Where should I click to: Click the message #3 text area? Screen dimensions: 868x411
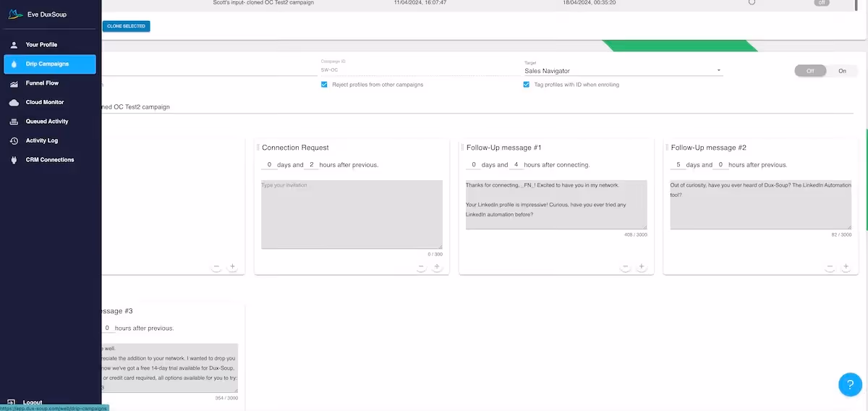click(x=169, y=368)
